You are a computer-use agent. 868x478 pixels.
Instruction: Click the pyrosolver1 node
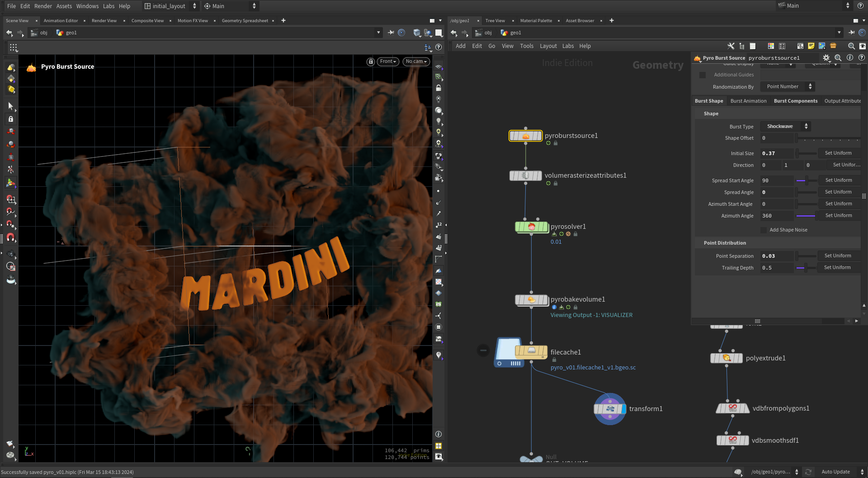532,227
